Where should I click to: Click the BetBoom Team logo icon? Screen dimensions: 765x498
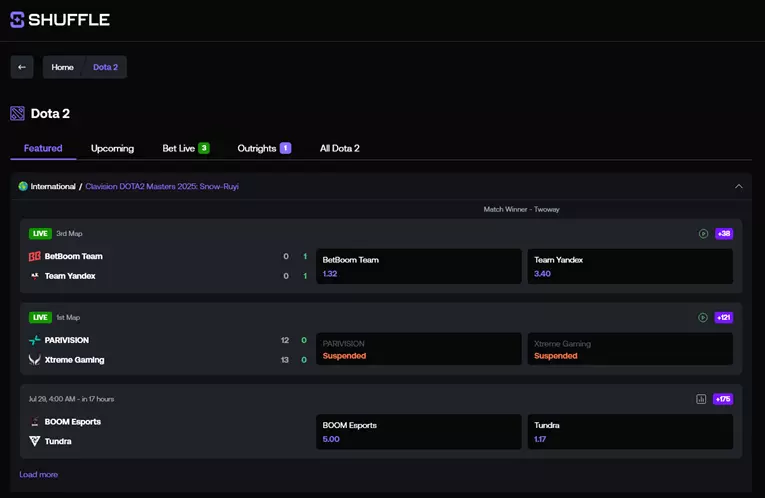[35, 257]
